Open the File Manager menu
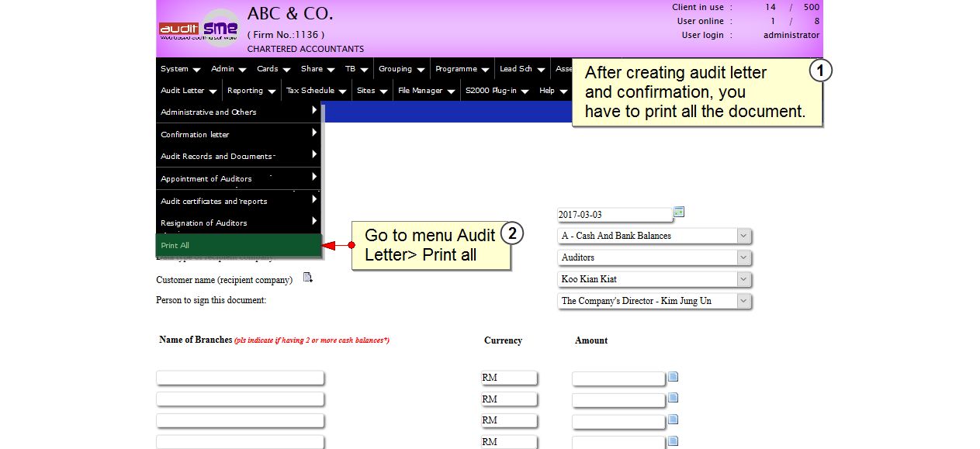The image size is (980, 449). click(425, 91)
